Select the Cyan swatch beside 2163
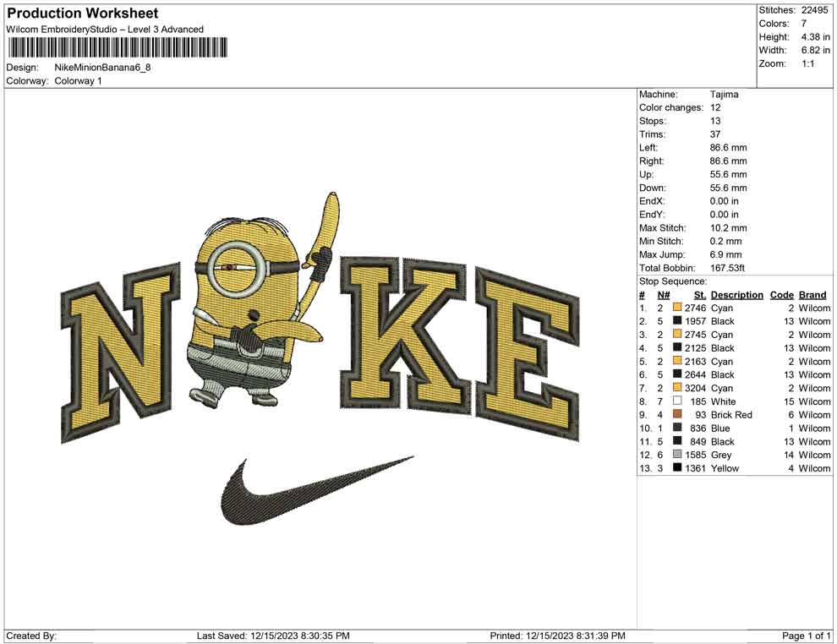This screenshot has width=837, height=644. coord(677,361)
